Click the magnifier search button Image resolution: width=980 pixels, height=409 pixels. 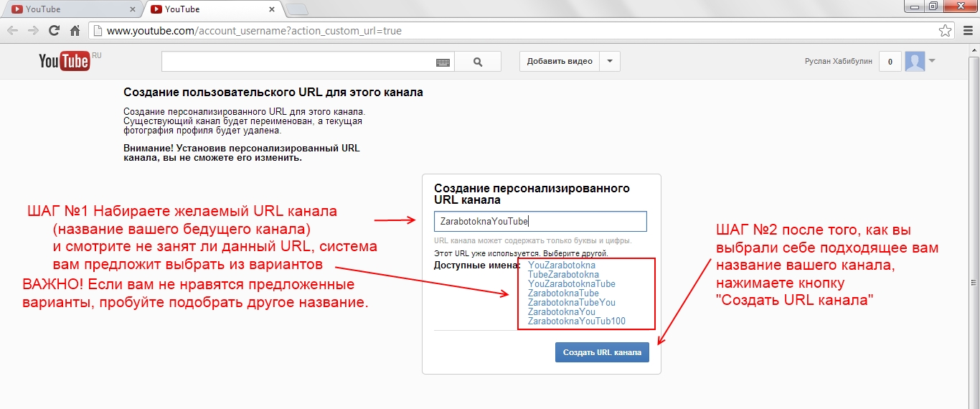coord(478,62)
